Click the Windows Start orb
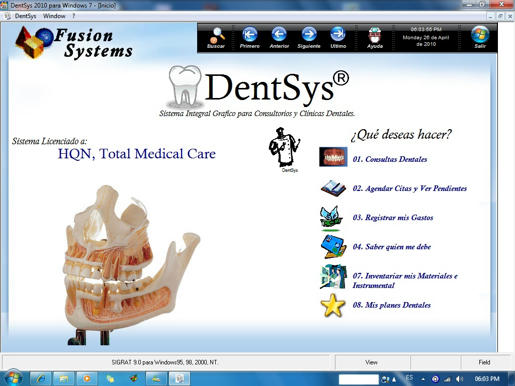Screen dimensions: 515x386 point(13,378)
